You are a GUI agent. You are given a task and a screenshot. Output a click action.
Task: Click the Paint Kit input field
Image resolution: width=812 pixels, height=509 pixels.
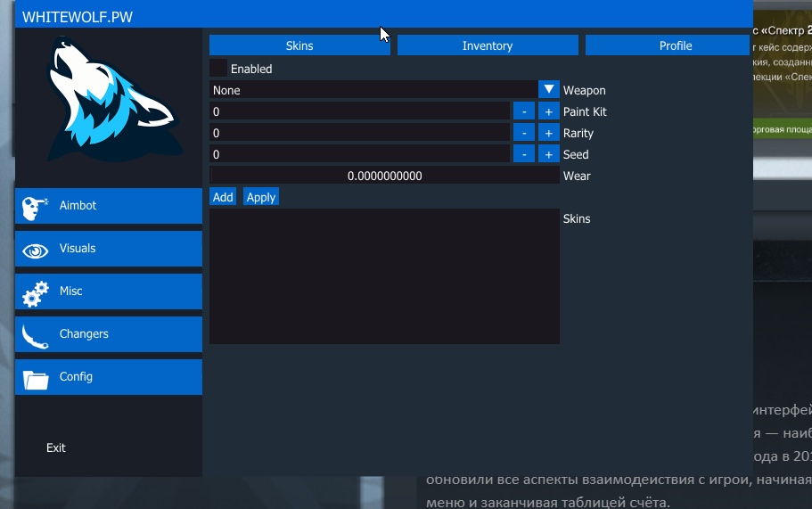pos(360,111)
